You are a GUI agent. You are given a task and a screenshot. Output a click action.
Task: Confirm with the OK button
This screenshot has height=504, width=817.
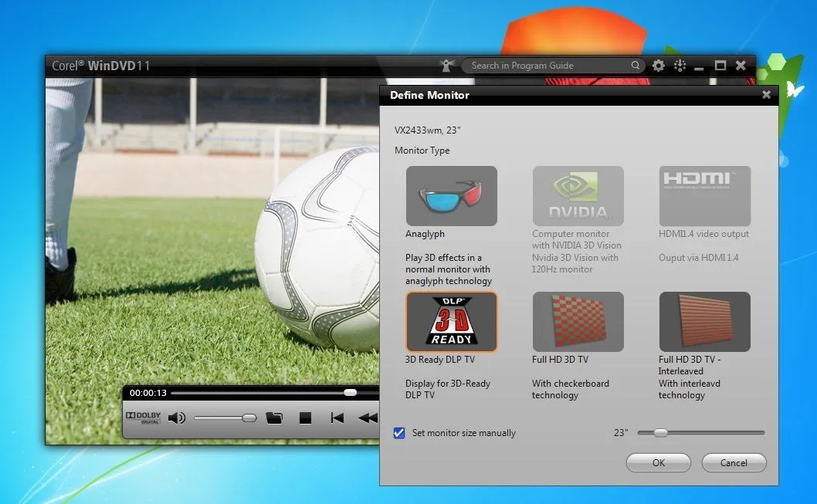[659, 462]
